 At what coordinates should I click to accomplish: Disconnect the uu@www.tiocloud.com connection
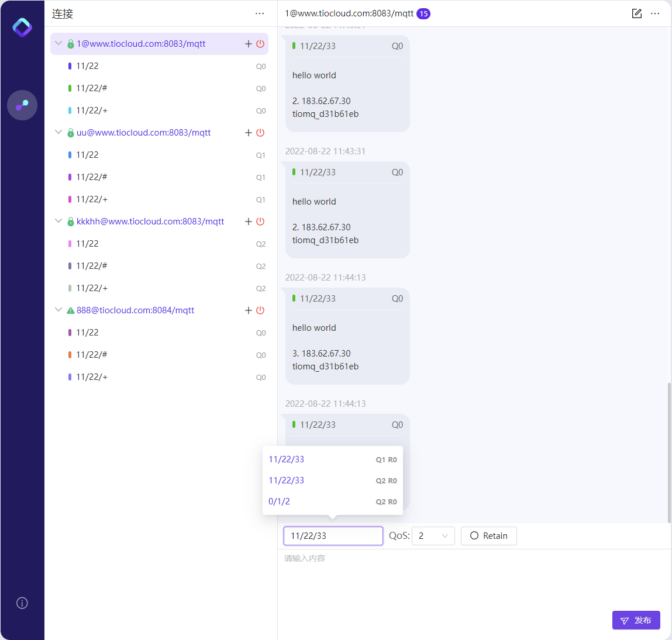pyautogui.click(x=260, y=132)
